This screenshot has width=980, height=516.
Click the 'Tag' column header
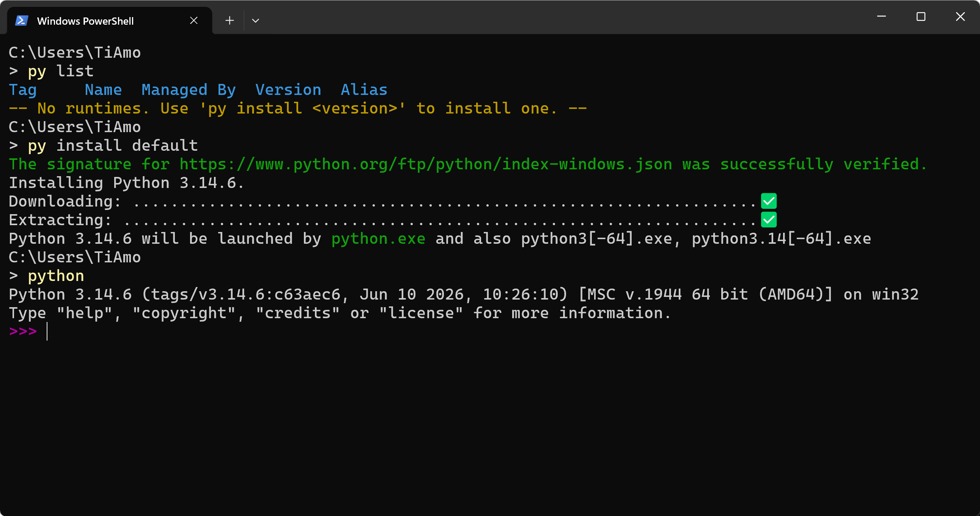[x=23, y=90]
